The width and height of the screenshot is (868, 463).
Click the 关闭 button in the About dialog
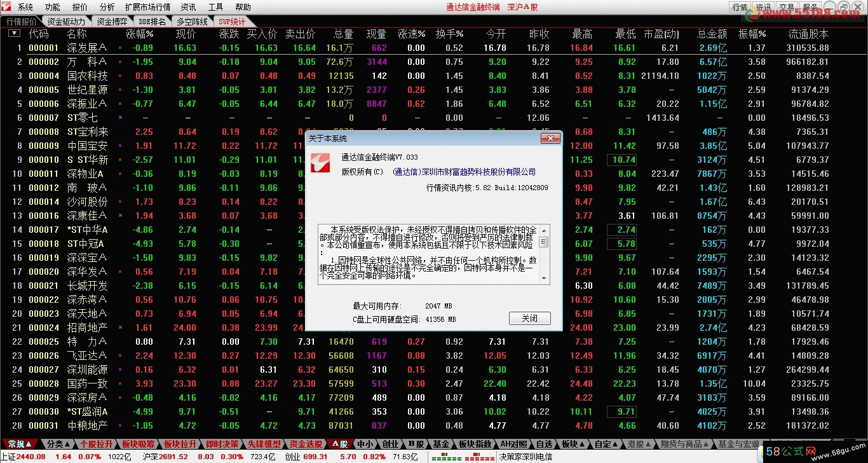[530, 318]
